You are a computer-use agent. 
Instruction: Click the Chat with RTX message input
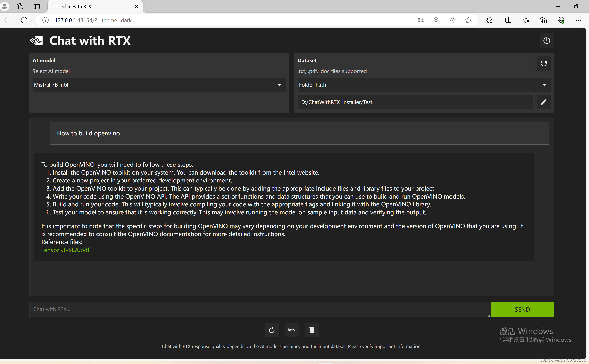point(260,309)
